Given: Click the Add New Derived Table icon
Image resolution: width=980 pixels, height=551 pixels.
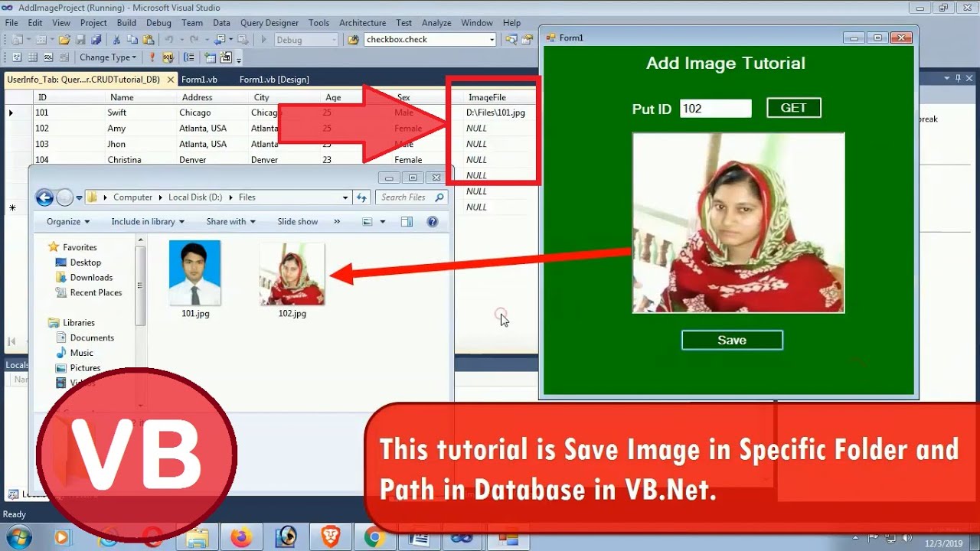Looking at the screenshot, I should 226,57.
